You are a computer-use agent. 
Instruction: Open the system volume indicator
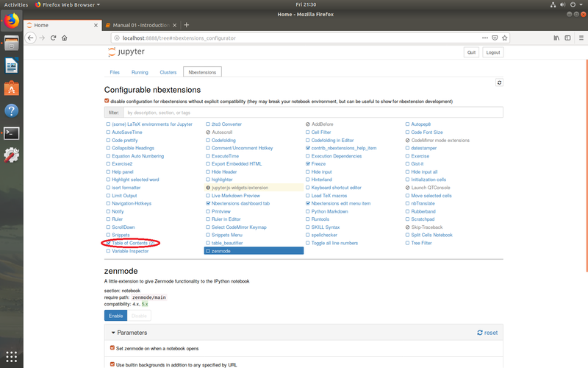[x=562, y=4]
